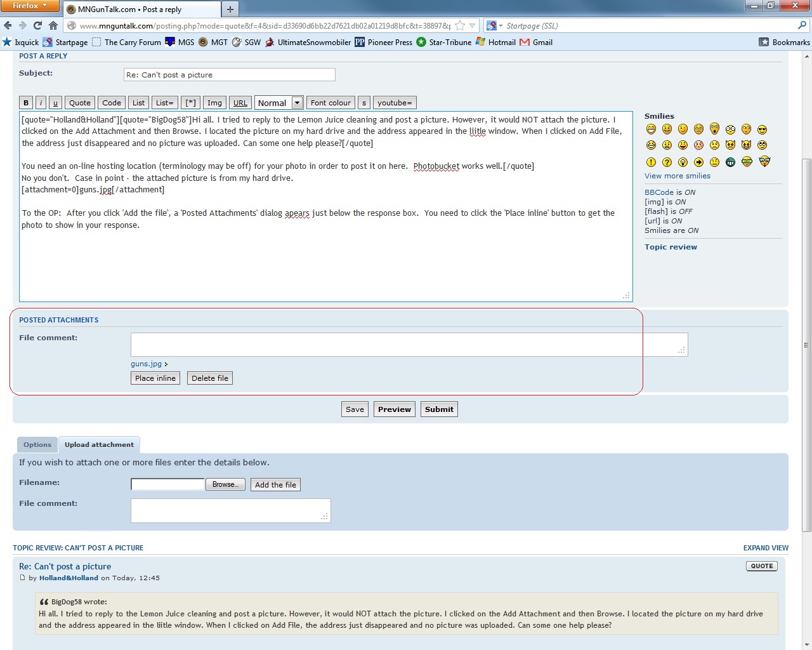Open the Font colour picker
This screenshot has height=650, width=812.
[331, 103]
